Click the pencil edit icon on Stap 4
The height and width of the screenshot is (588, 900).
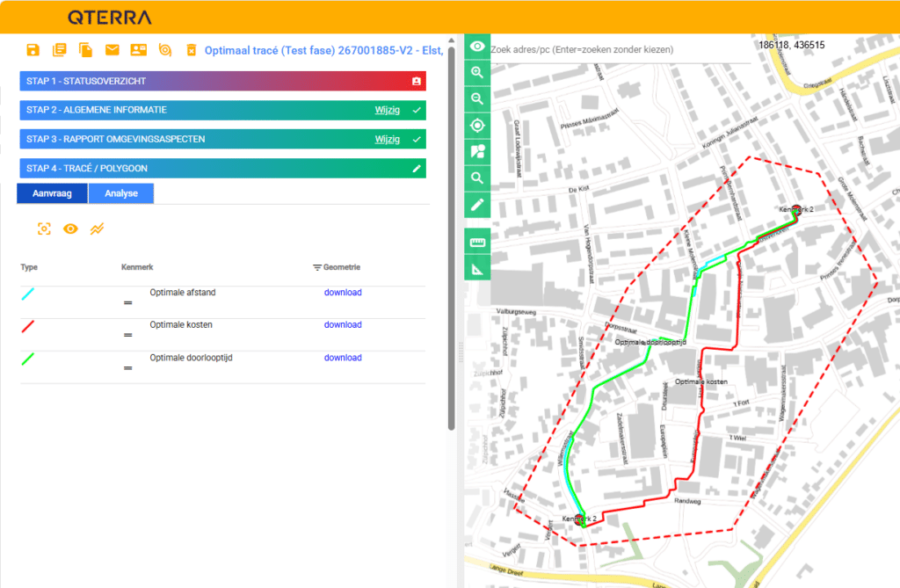[417, 169]
